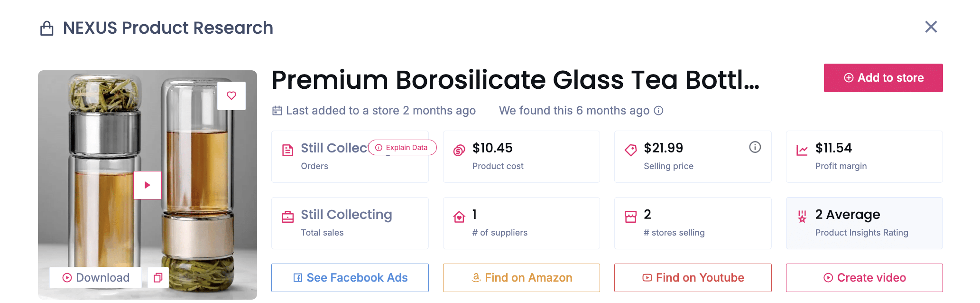Click the heart favorite icon on product image
Viewport: 980px width, 303px height.
pyautogui.click(x=231, y=96)
